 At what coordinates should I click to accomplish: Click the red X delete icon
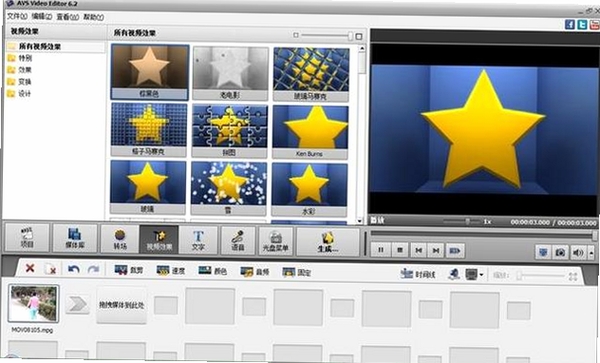(x=29, y=268)
